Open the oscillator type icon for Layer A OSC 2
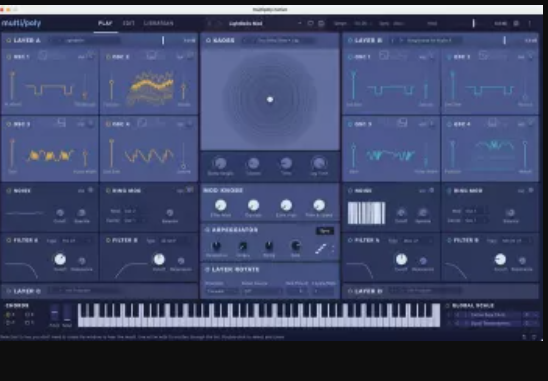This screenshot has width=548, height=381. click(x=151, y=55)
